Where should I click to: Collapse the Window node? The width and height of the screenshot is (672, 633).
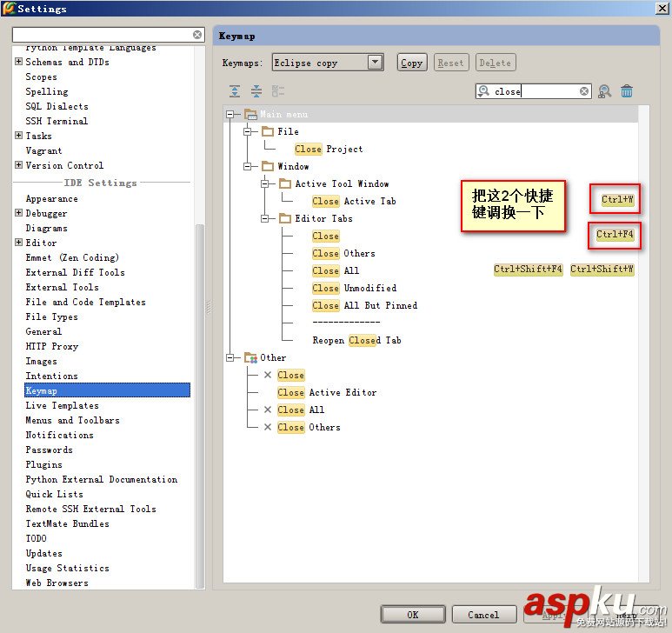coord(247,166)
